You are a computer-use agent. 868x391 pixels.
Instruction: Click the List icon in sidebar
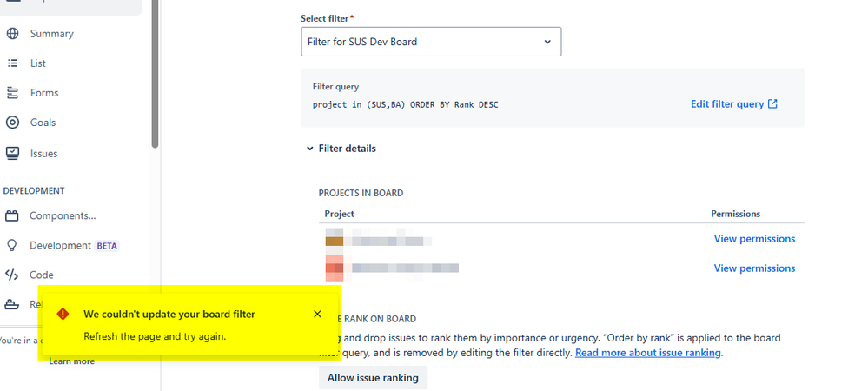tap(12, 63)
